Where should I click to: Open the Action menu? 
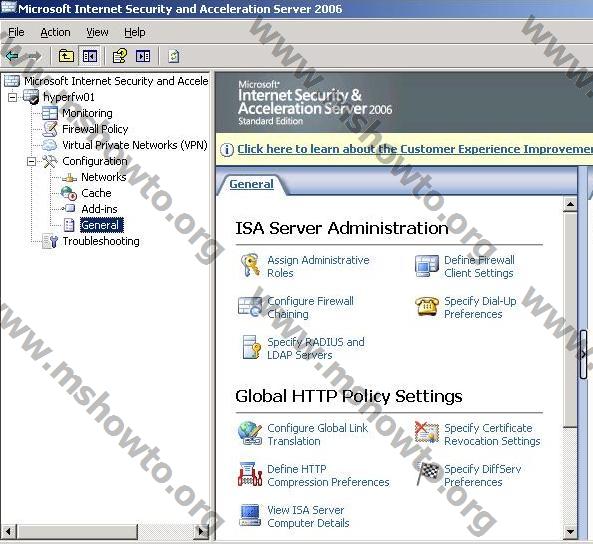coord(55,33)
